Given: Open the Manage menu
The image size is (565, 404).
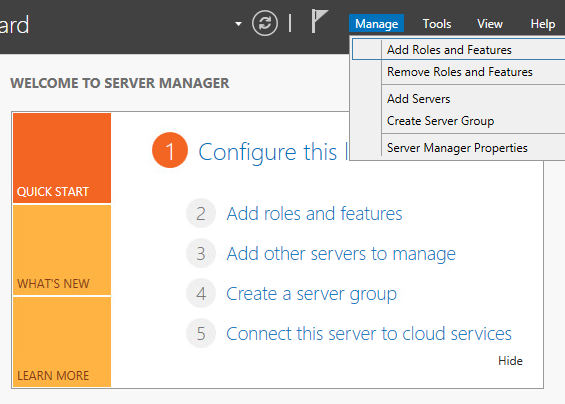Looking at the screenshot, I should point(376,24).
